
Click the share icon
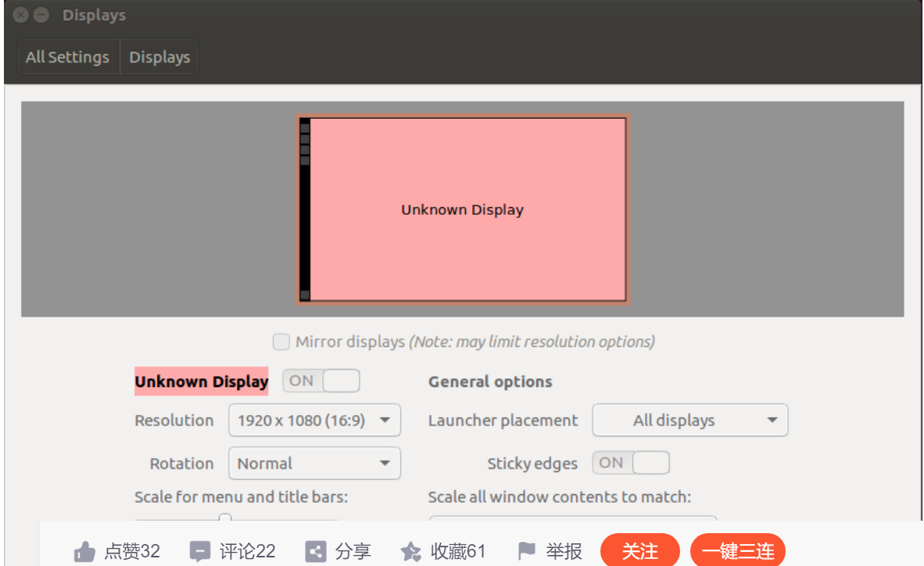[315, 552]
